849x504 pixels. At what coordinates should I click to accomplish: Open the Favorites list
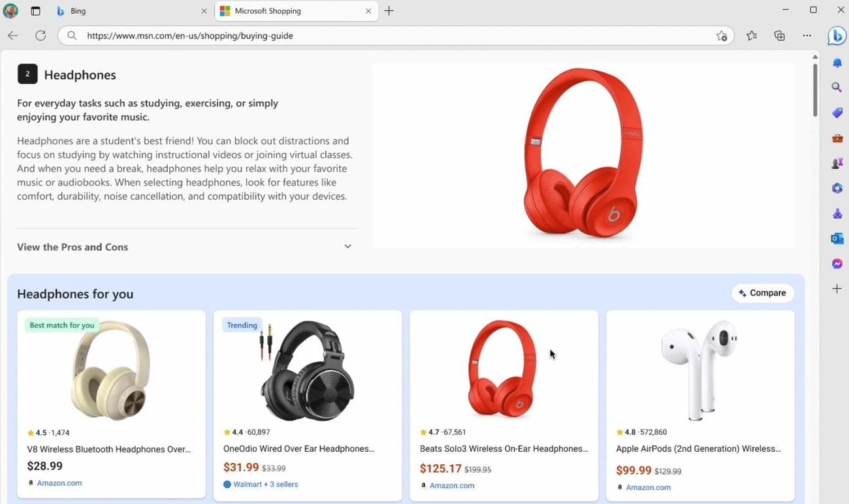[751, 36]
